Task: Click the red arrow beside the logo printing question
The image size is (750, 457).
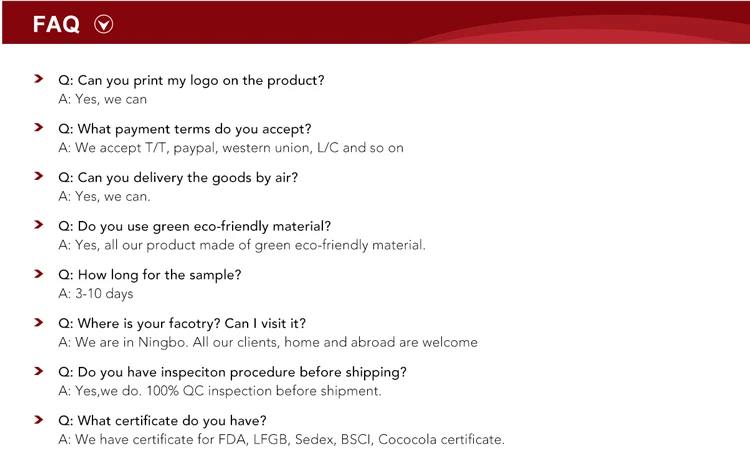Action: click(x=38, y=78)
